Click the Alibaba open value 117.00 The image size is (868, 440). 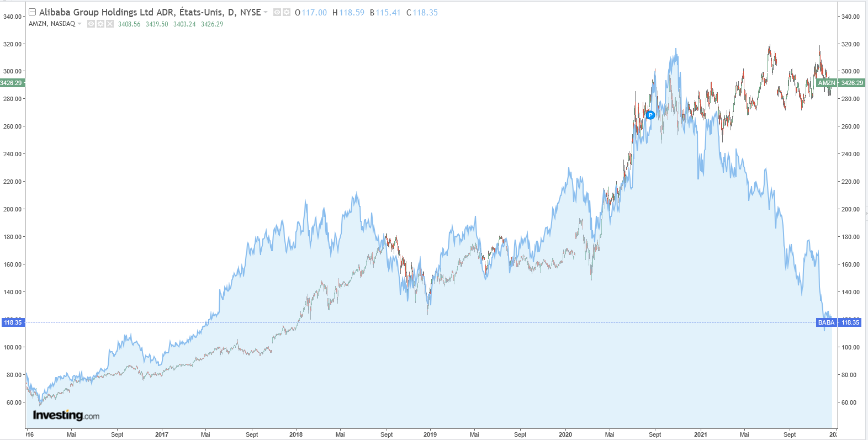click(x=314, y=13)
